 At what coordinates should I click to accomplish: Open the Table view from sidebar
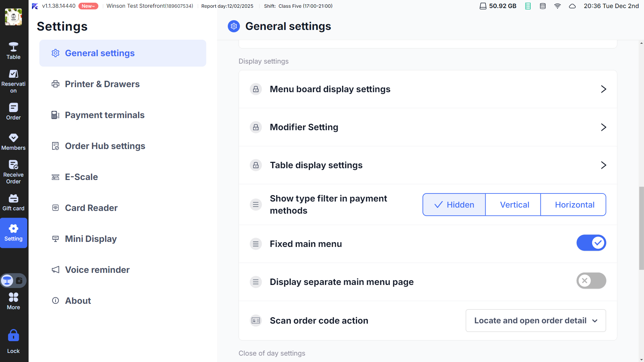tap(13, 50)
